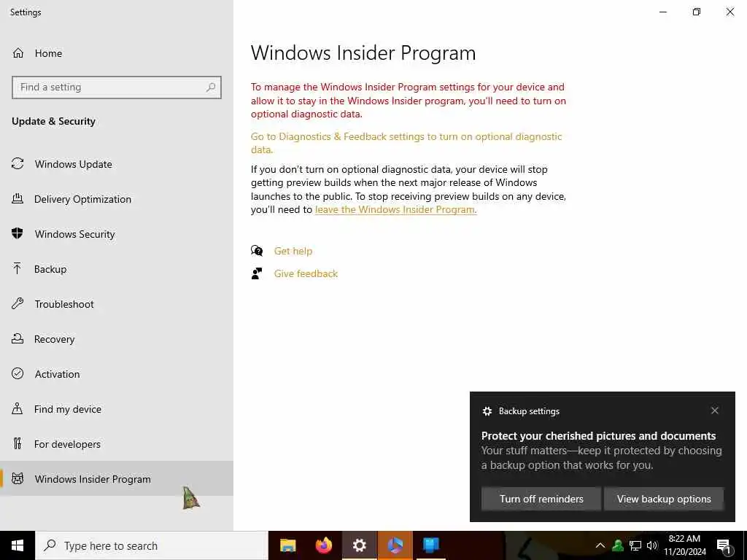Select Windows Insider Program sidebar item
747x560 pixels.
coord(117,478)
